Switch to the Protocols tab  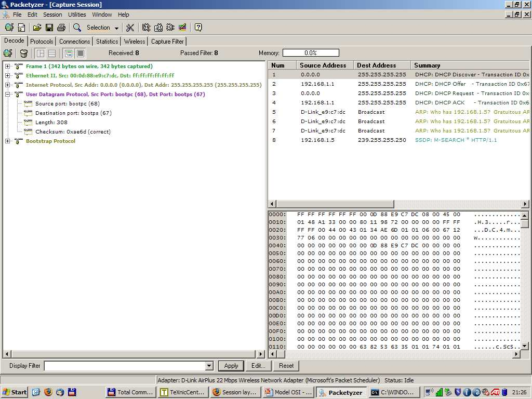tap(42, 42)
